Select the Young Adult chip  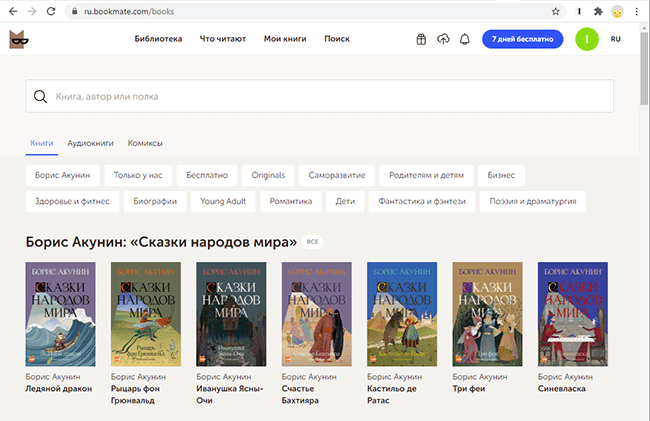[x=223, y=201]
